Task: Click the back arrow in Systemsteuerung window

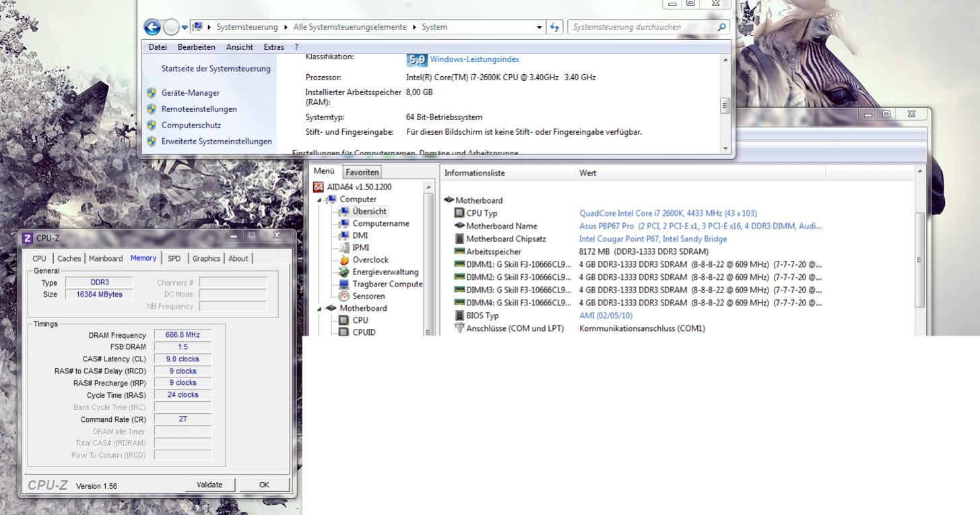Action: point(154,27)
